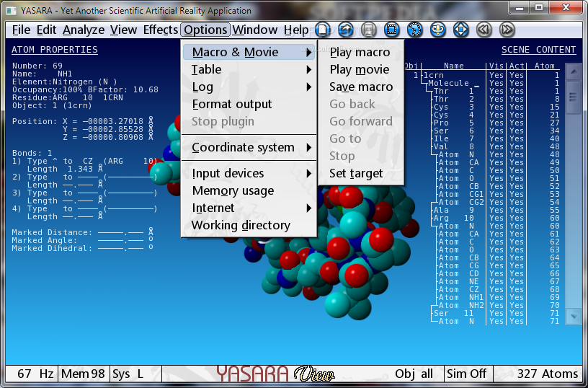This screenshot has width=588, height=388.
Task: Expand the Internet submenu
Action: pyautogui.click(x=249, y=208)
